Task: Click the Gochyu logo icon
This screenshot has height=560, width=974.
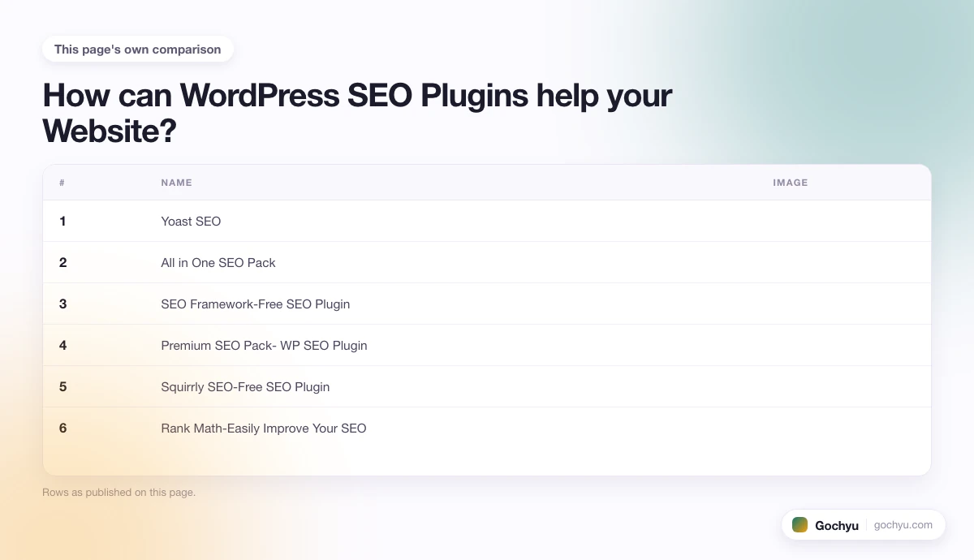Action: click(x=799, y=525)
